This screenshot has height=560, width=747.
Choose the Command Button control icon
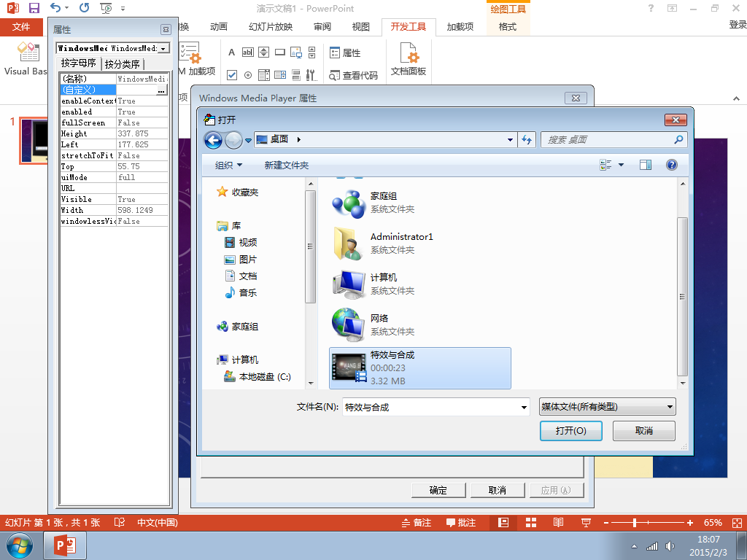(280, 52)
